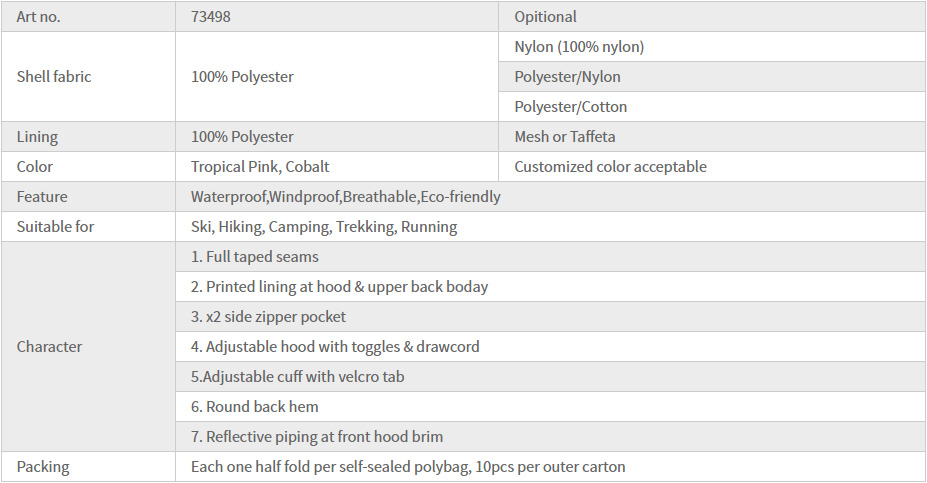
Task: Click the 'Reflective piping at front hood brim' row
Action: pyautogui.click(x=316, y=437)
